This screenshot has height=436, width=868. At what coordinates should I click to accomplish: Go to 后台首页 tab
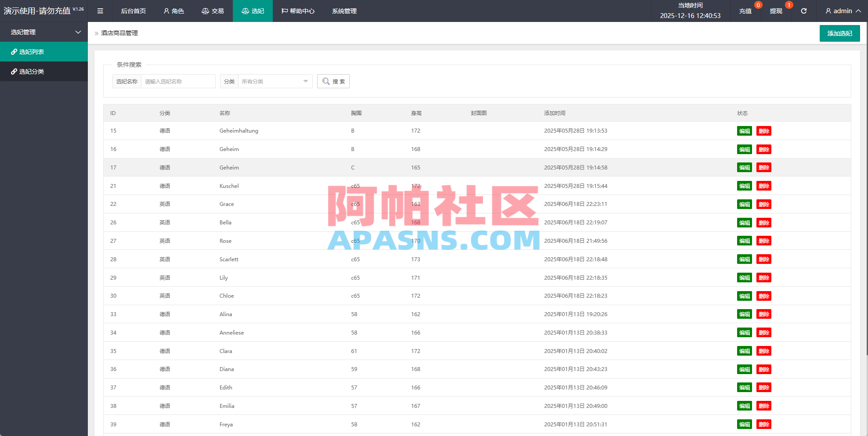click(x=134, y=11)
